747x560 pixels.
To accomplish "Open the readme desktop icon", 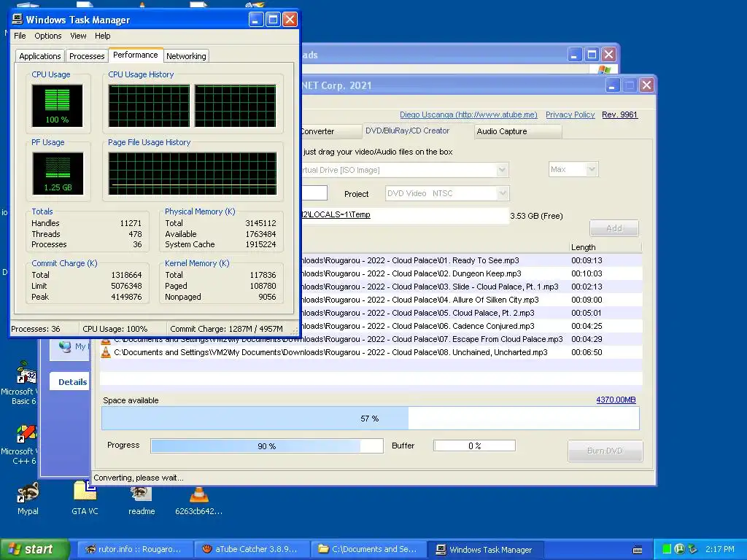I will (142, 499).
